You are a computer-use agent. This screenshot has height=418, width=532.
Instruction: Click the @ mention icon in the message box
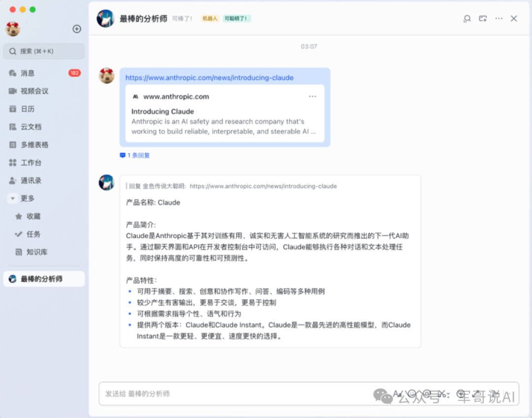point(427,393)
